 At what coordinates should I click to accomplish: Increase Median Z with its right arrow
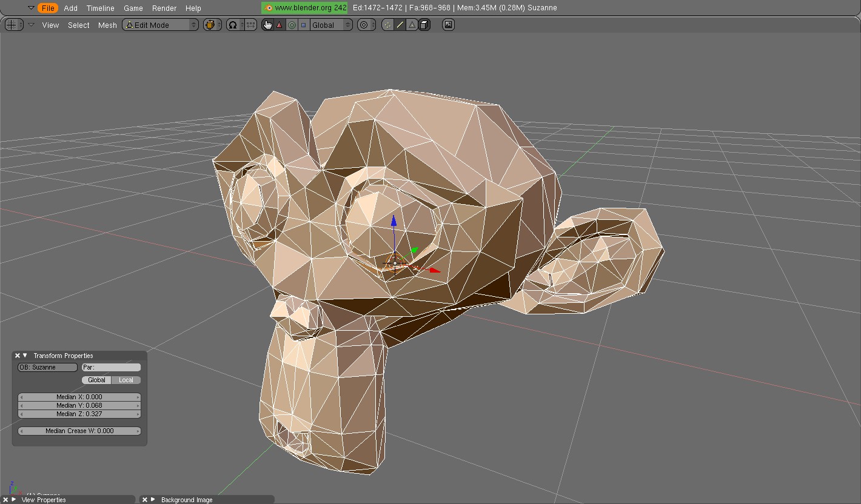click(138, 414)
